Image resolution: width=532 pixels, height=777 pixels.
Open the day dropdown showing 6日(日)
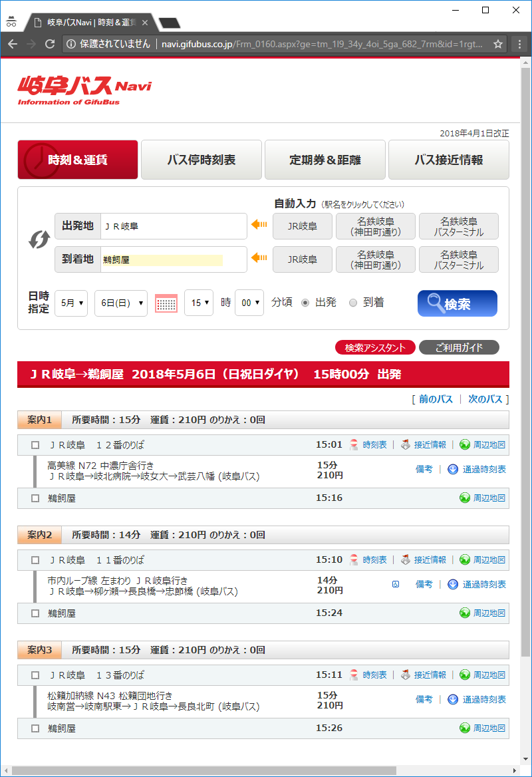click(x=120, y=303)
